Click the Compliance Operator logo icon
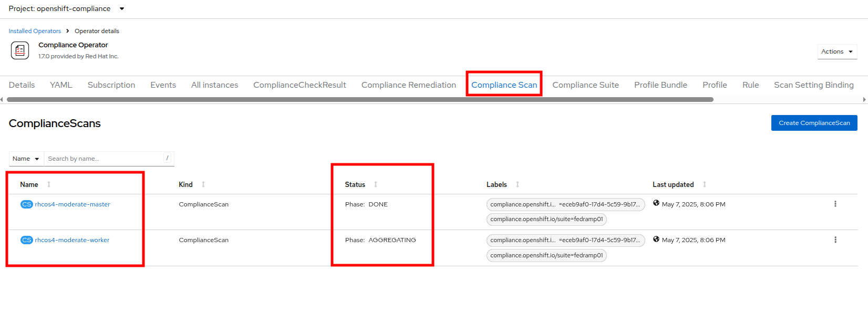The width and height of the screenshot is (868, 323). (20, 50)
